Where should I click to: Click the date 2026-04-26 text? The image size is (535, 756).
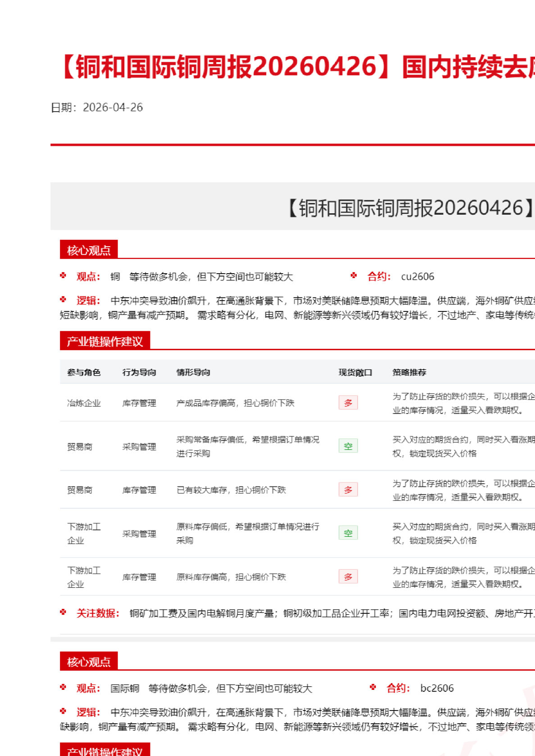[x=113, y=108]
